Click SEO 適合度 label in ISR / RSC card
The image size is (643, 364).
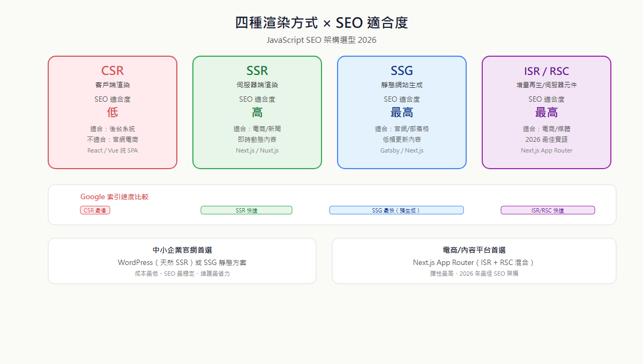click(547, 99)
